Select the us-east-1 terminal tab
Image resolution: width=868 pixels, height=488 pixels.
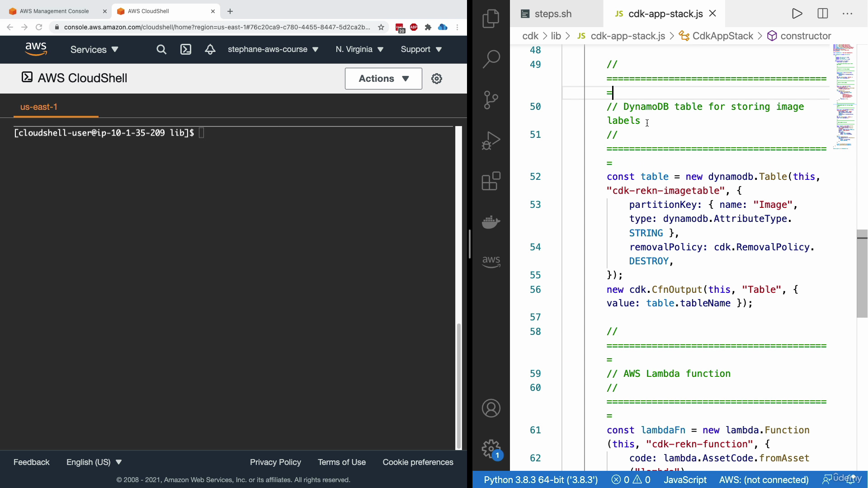click(x=39, y=107)
